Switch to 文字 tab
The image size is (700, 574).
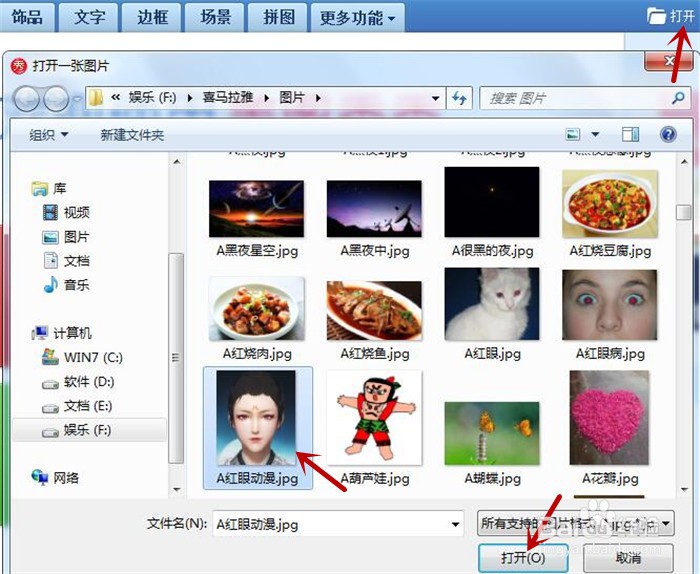click(89, 17)
